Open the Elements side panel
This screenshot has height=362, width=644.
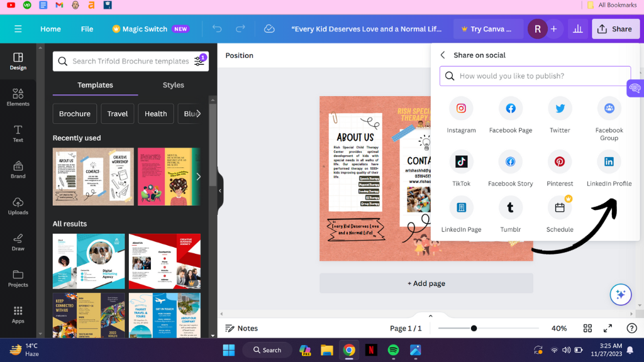(18, 97)
